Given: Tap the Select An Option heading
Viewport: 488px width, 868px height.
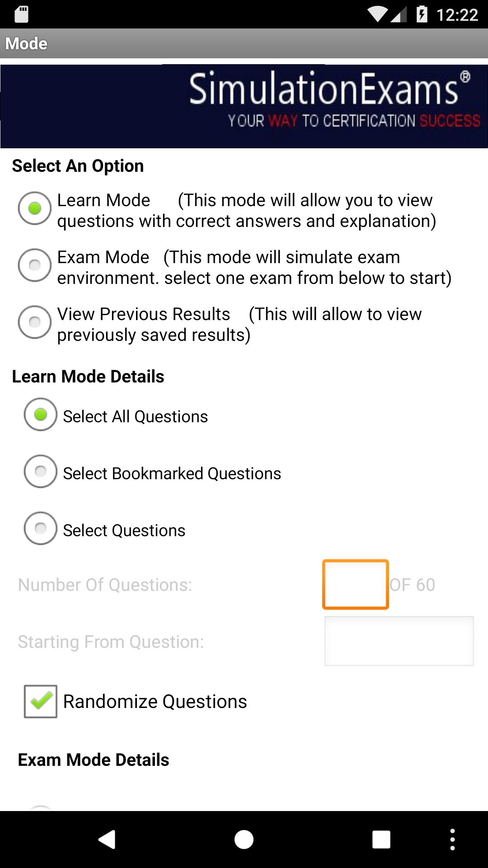Looking at the screenshot, I should [x=77, y=165].
